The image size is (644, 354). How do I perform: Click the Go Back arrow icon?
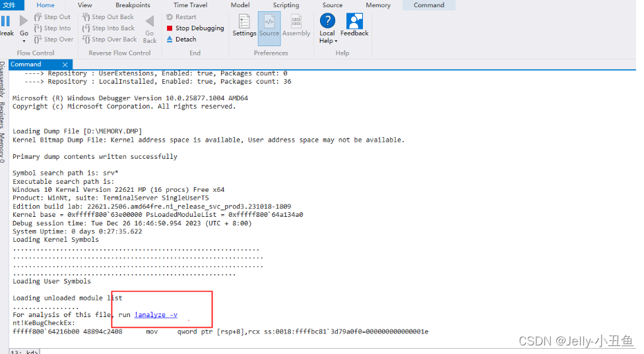point(150,21)
